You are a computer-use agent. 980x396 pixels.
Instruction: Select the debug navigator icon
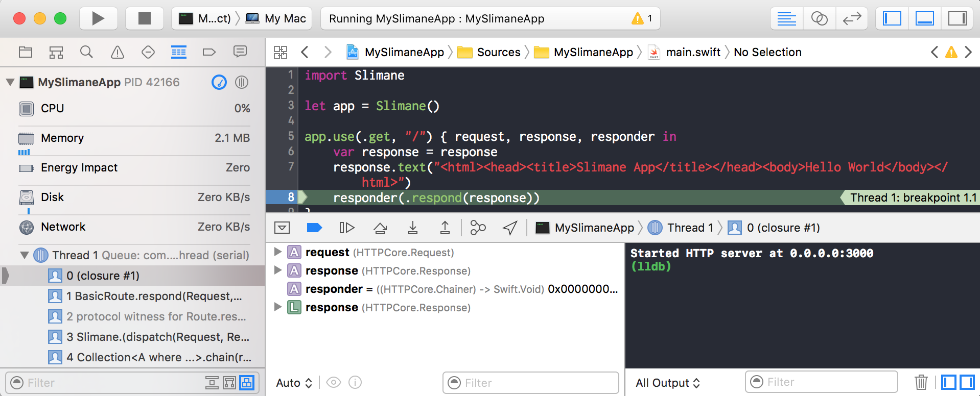(x=179, y=52)
